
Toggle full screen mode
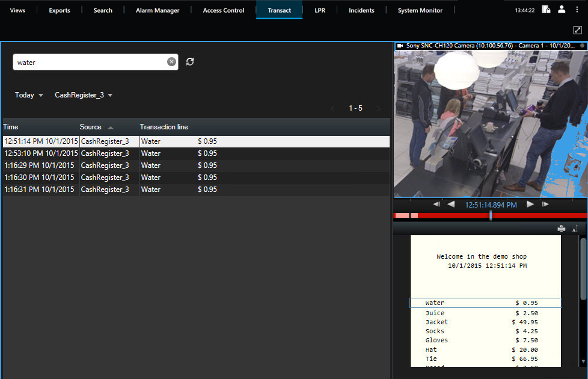[x=577, y=29]
